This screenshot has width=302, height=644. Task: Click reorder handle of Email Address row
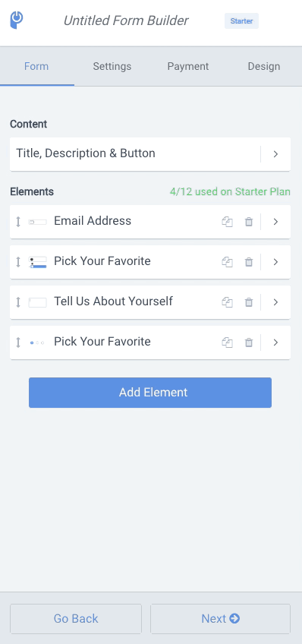[18, 222]
